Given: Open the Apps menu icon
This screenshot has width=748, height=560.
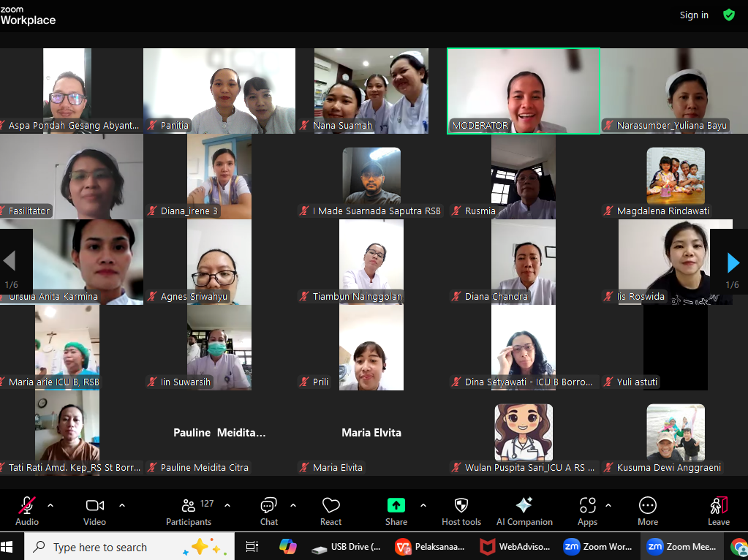Looking at the screenshot, I should point(587,510).
